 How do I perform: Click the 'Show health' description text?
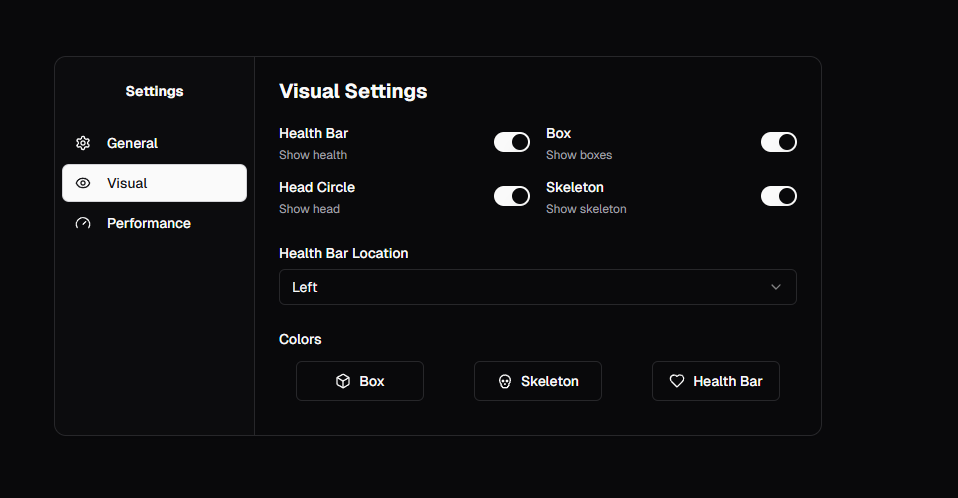click(313, 155)
